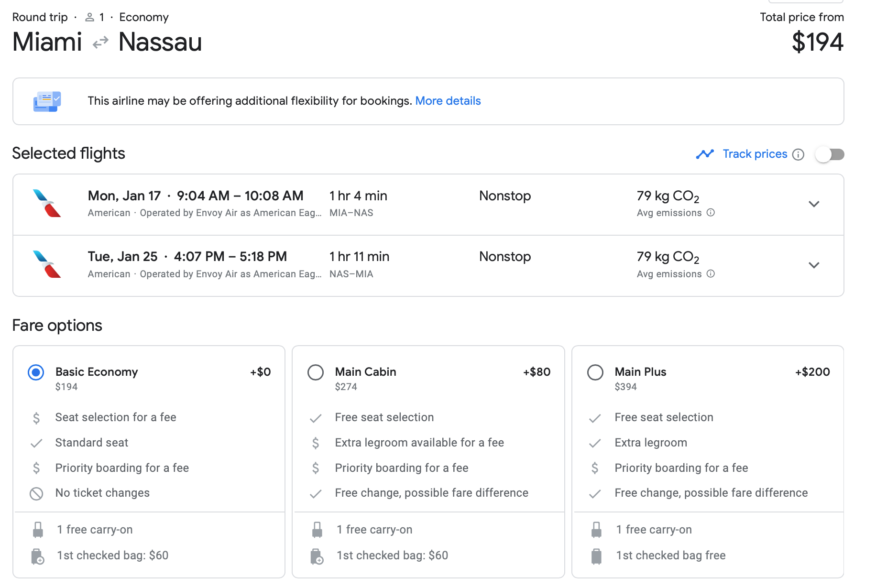Click the Track prices info icon
This screenshot has height=588, width=876.
(x=798, y=154)
